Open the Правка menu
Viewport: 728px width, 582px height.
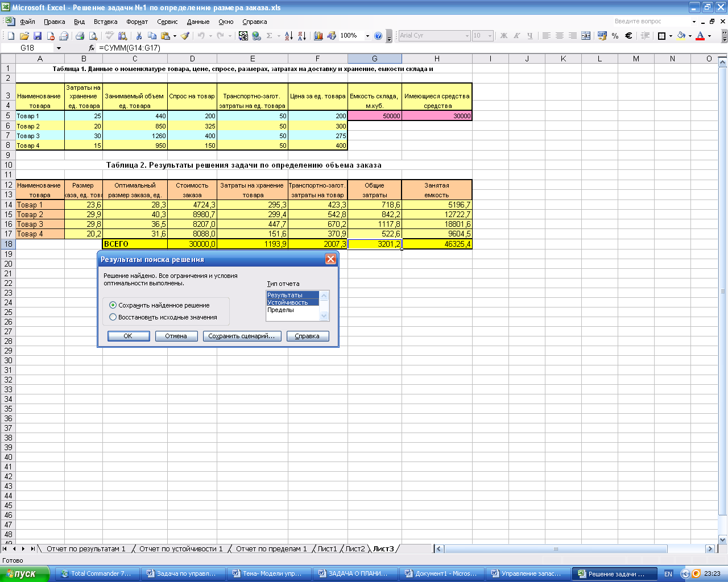[x=54, y=22]
